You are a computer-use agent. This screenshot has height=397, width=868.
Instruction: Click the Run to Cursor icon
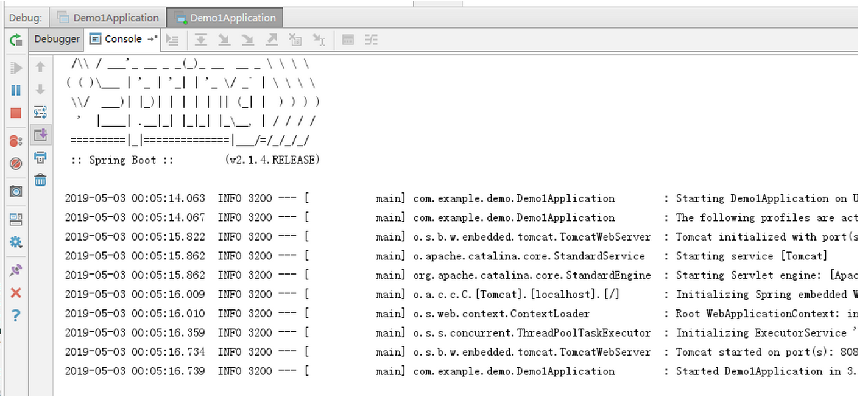tap(319, 40)
